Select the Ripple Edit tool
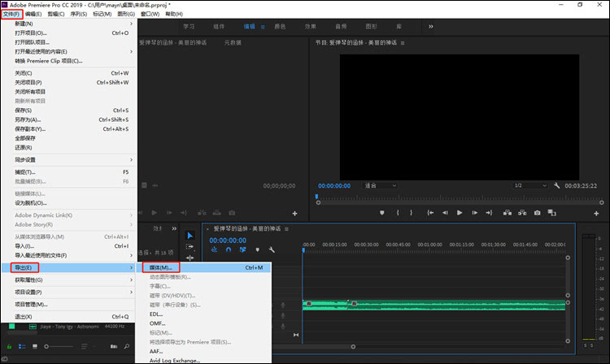The height and width of the screenshot is (364, 610). point(190,258)
